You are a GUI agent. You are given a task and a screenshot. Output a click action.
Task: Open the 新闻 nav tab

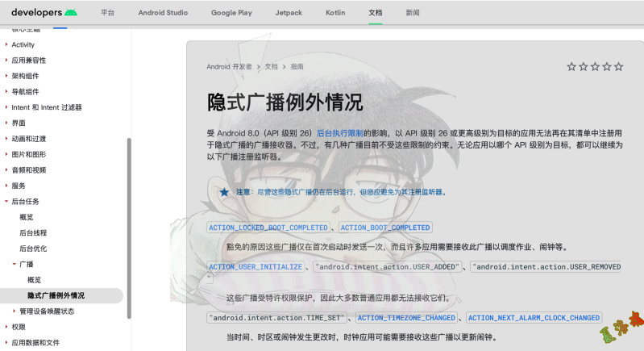click(x=413, y=13)
